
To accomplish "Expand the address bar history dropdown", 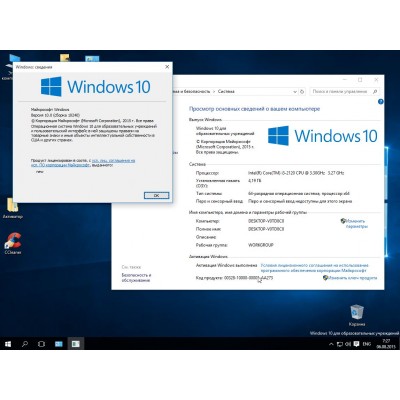I will coord(295,91).
